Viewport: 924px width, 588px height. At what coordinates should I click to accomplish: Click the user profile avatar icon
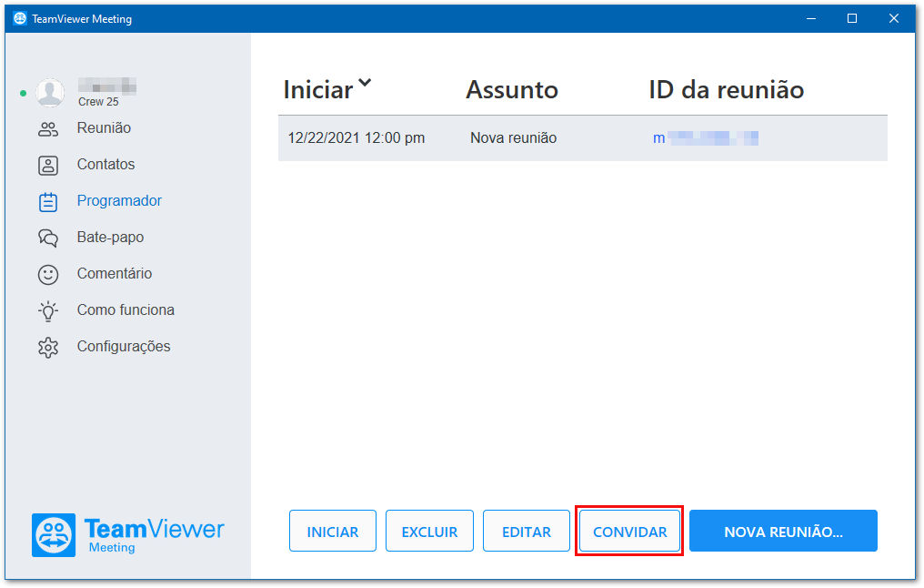pos(50,93)
